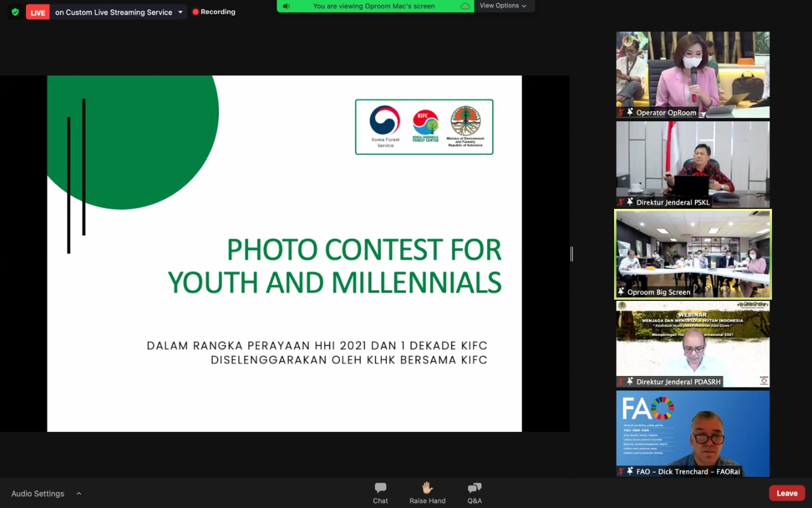Toggle Raise Hand in the bottom toolbar
The image size is (812, 508).
pyautogui.click(x=427, y=492)
